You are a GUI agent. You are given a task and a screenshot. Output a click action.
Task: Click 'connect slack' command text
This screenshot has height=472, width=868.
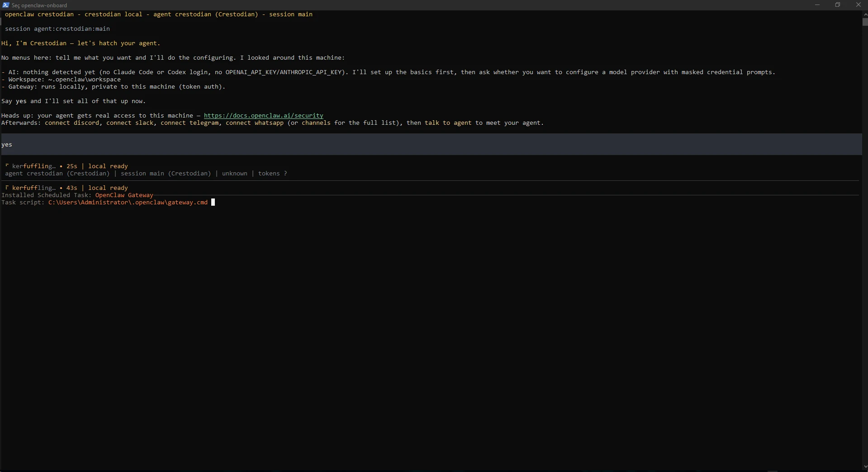130,123
